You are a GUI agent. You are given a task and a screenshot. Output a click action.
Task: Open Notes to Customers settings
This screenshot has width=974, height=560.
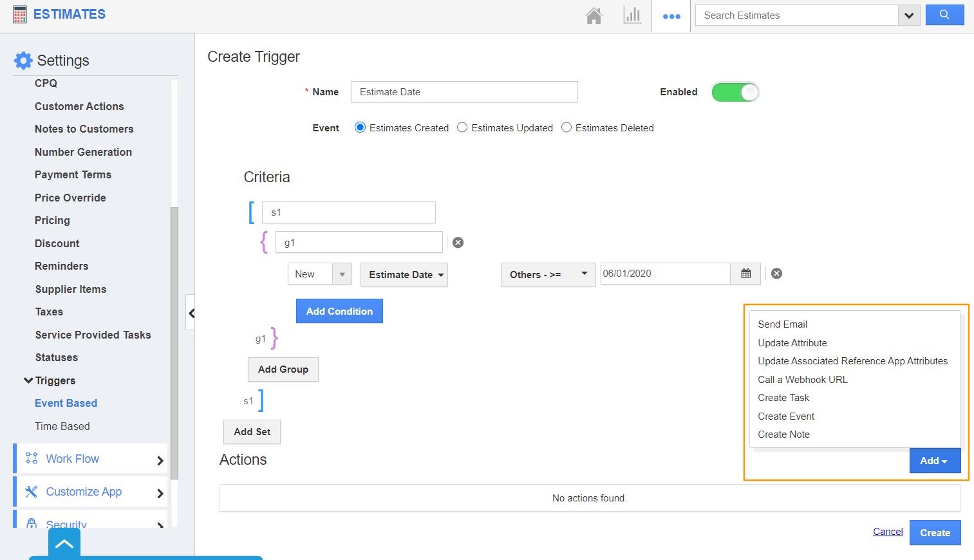tap(84, 129)
